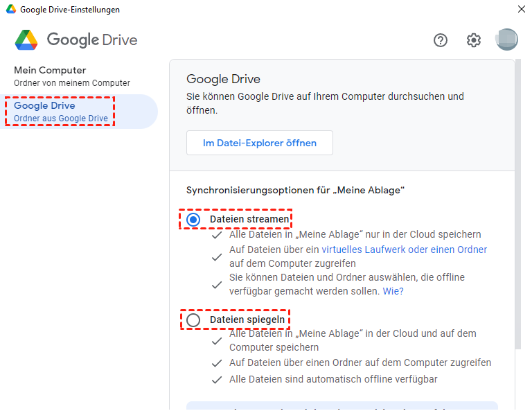Select the "Dateien spiegeln" radio button

(194, 320)
